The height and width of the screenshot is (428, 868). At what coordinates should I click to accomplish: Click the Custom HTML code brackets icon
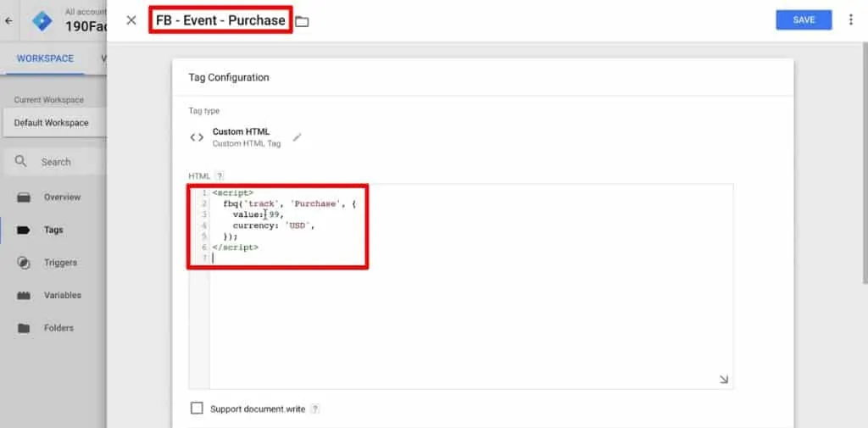(197, 137)
